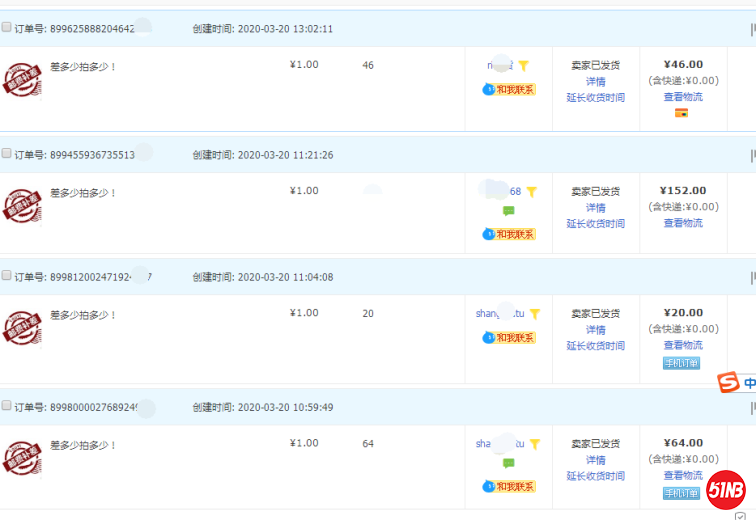Image resolution: width=756 pixels, height=520 pixels.
Task: Click 查看物流 for the ¥20.00 order
Action: click(x=683, y=345)
